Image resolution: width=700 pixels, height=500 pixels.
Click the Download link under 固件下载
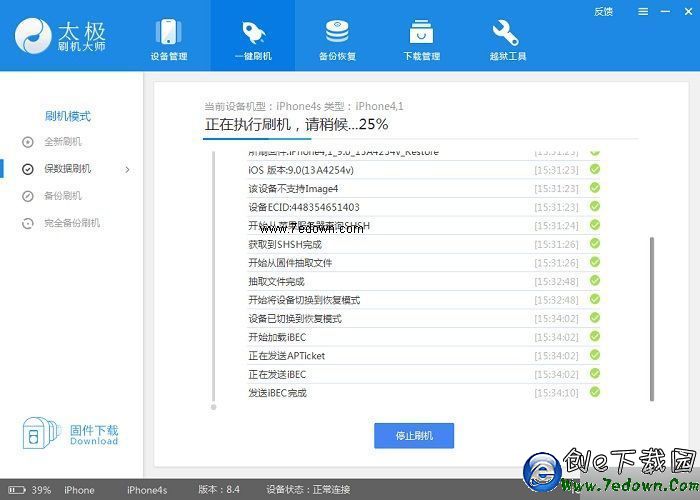[93, 441]
